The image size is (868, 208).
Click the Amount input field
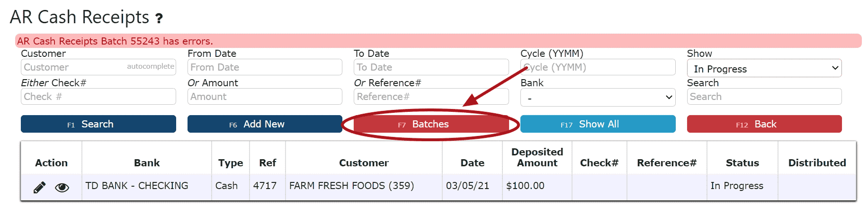coord(265,97)
